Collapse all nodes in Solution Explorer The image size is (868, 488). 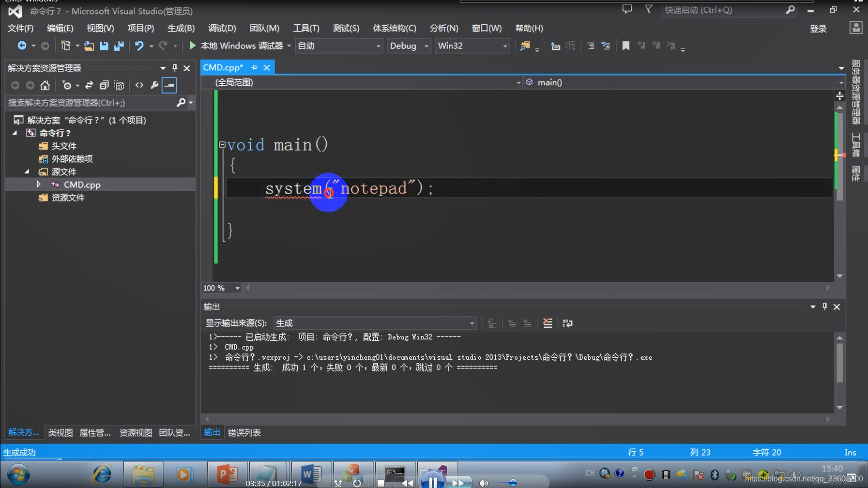pyautogui.click(x=104, y=85)
